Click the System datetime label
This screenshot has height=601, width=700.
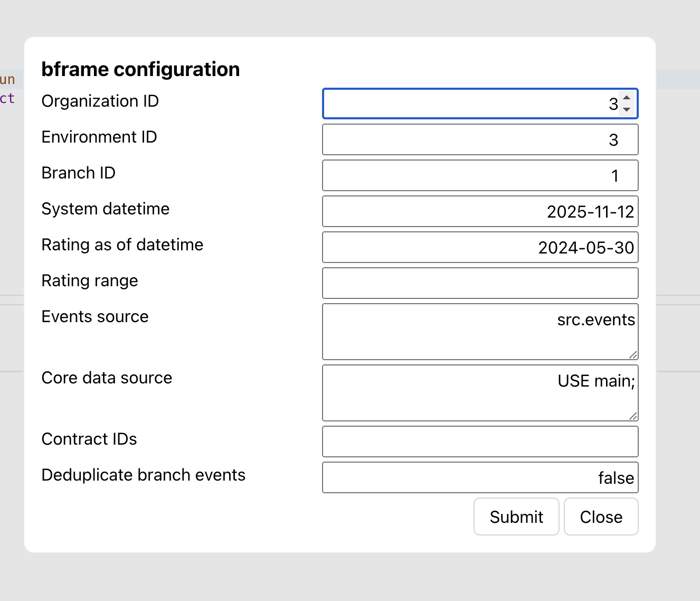[x=106, y=209]
